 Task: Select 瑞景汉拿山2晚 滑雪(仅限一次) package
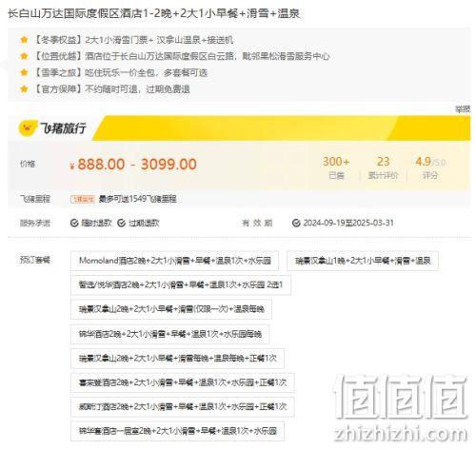pyautogui.click(x=171, y=309)
